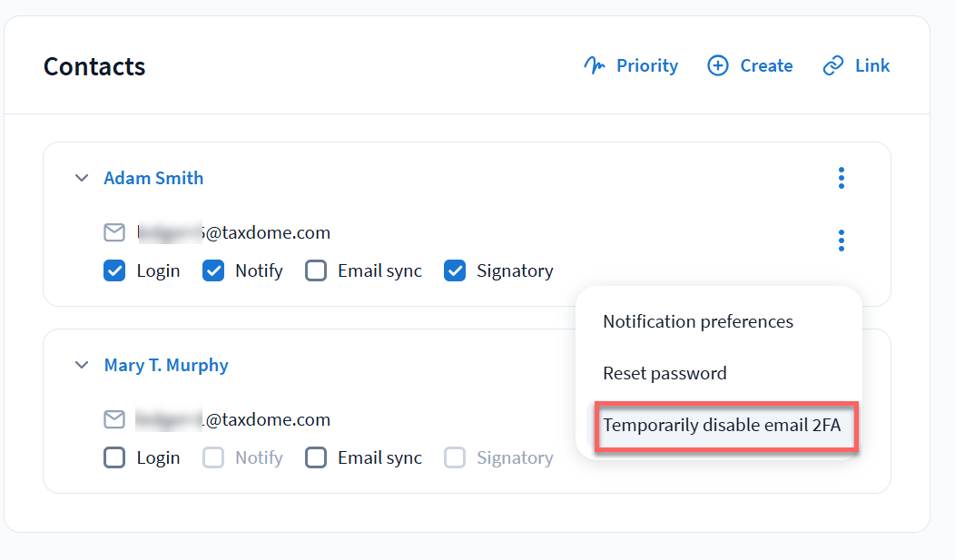Enable Email sync for Mary T. Murphy
Screen dimensions: 955x560
[316, 457]
